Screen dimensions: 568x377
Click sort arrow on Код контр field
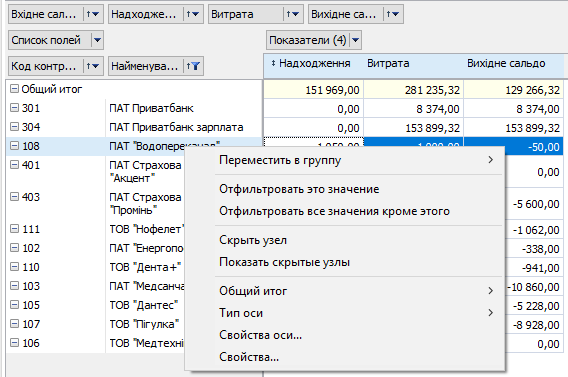93,66
